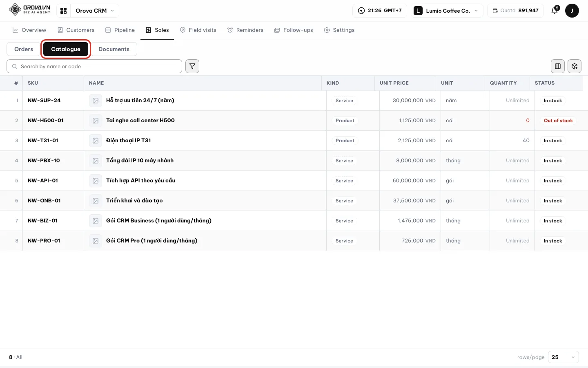Open the column layout icon

558,66
